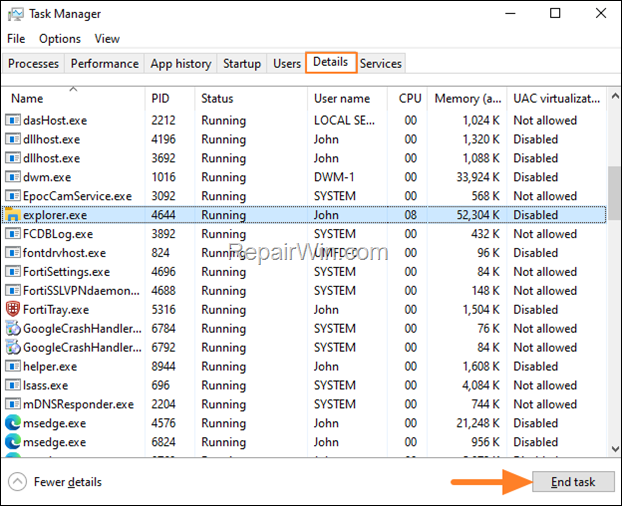Collapse view with Fewer details arrow icon

click(x=17, y=482)
